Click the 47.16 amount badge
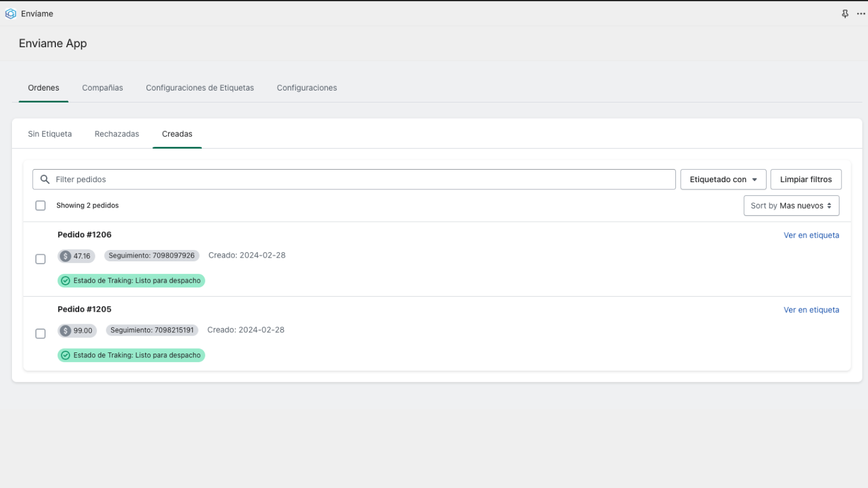 pos(76,256)
